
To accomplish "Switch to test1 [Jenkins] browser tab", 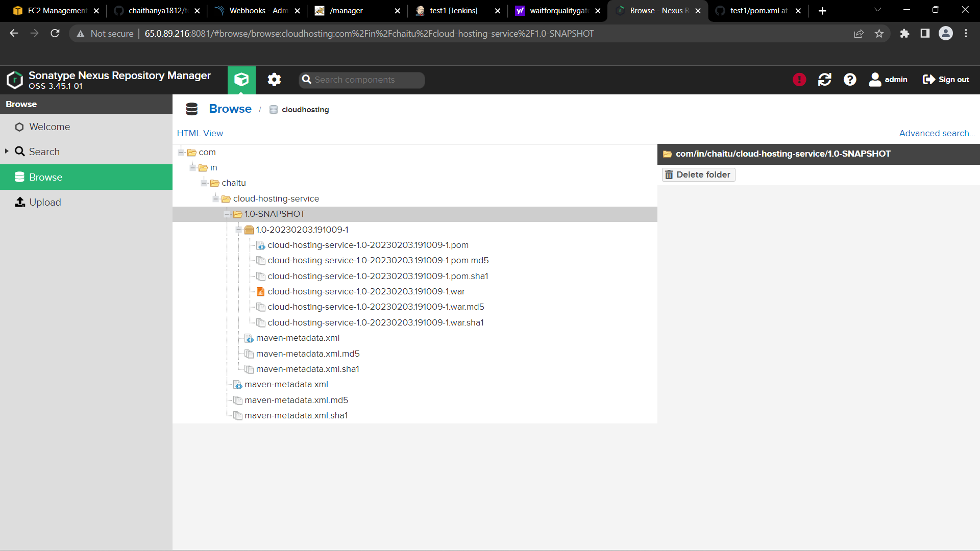I will pos(453,11).
